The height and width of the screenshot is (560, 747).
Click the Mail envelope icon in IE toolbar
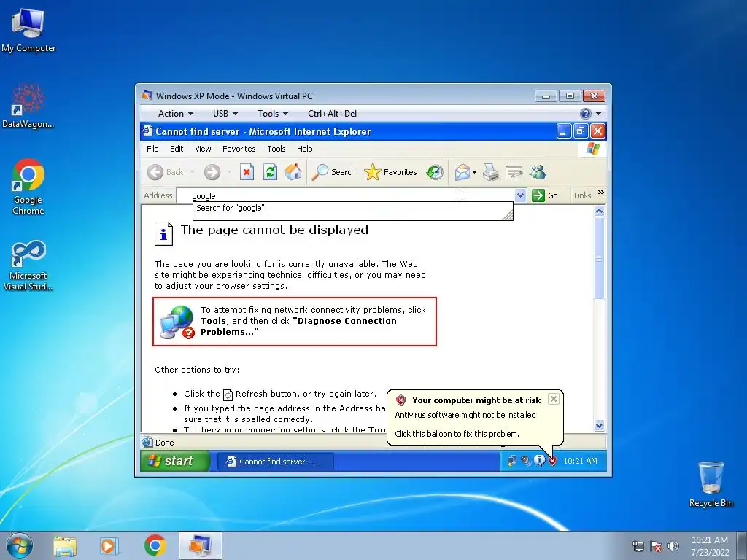tap(462, 172)
